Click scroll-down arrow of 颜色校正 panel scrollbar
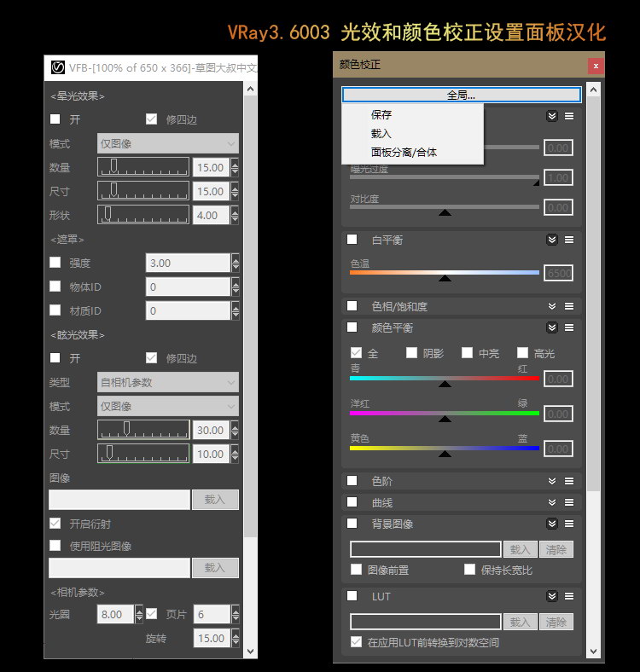The image size is (640, 672). pyautogui.click(x=594, y=652)
